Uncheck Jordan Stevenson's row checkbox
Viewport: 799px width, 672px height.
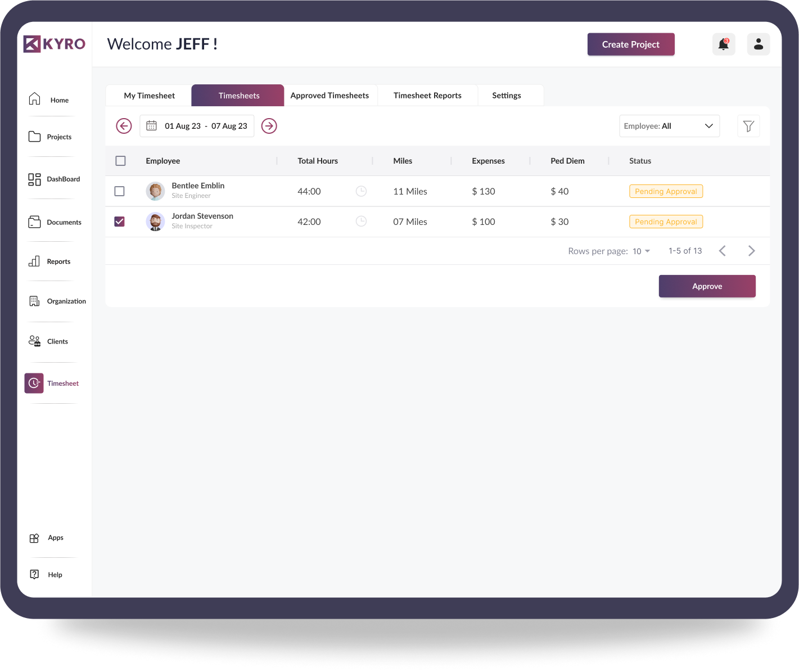point(119,222)
